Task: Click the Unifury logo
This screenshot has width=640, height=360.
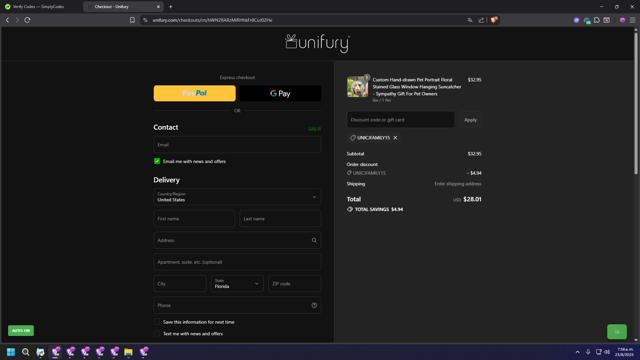Action: (x=318, y=43)
